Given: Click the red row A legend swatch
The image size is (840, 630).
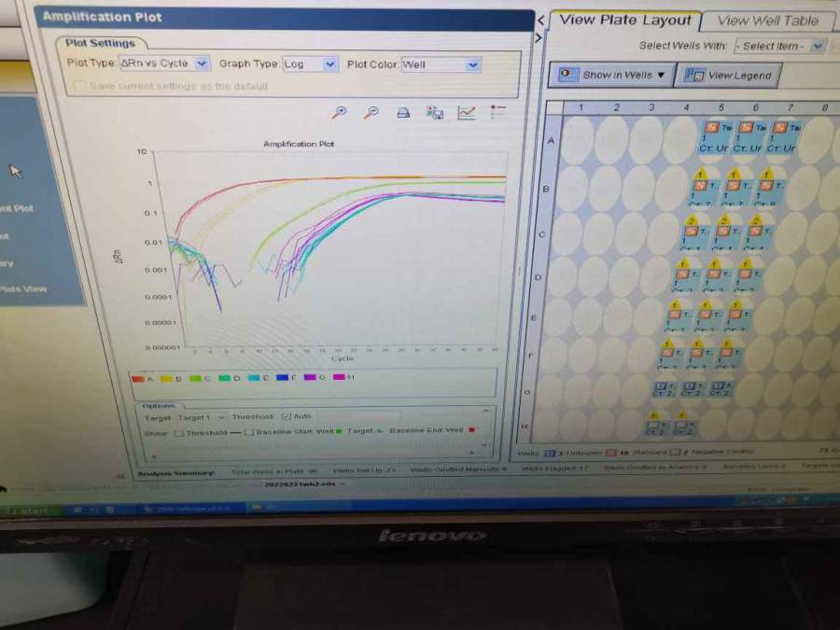Looking at the screenshot, I should (138, 378).
